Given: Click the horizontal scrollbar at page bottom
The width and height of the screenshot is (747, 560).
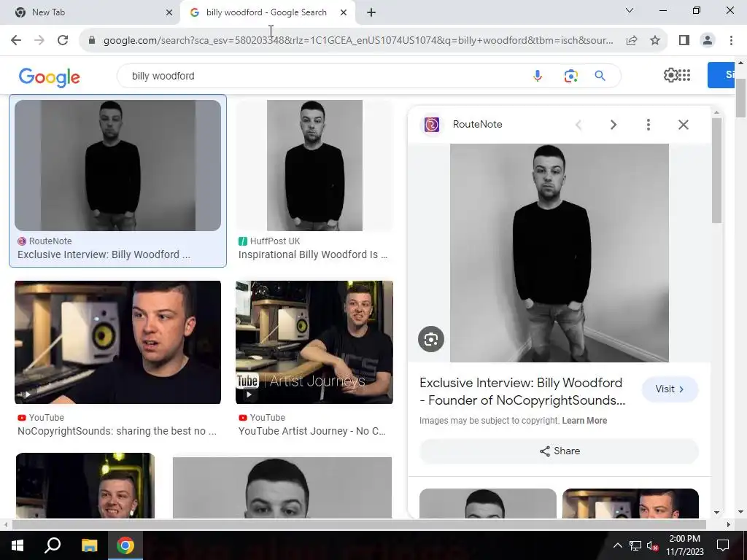Looking at the screenshot, I should [x=359, y=524].
